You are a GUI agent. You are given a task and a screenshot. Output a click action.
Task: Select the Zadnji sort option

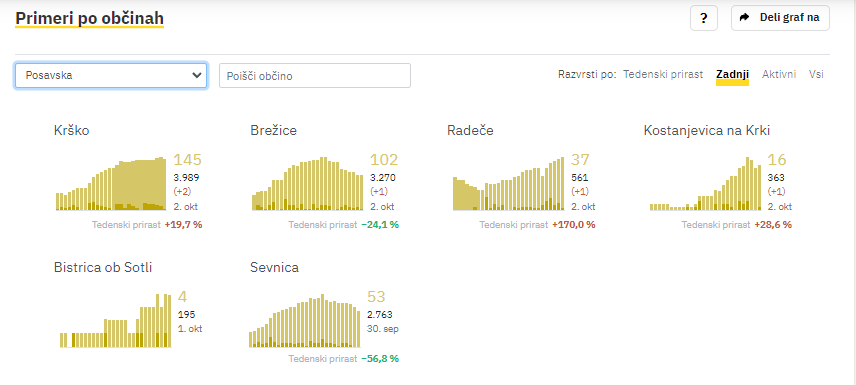[732, 74]
